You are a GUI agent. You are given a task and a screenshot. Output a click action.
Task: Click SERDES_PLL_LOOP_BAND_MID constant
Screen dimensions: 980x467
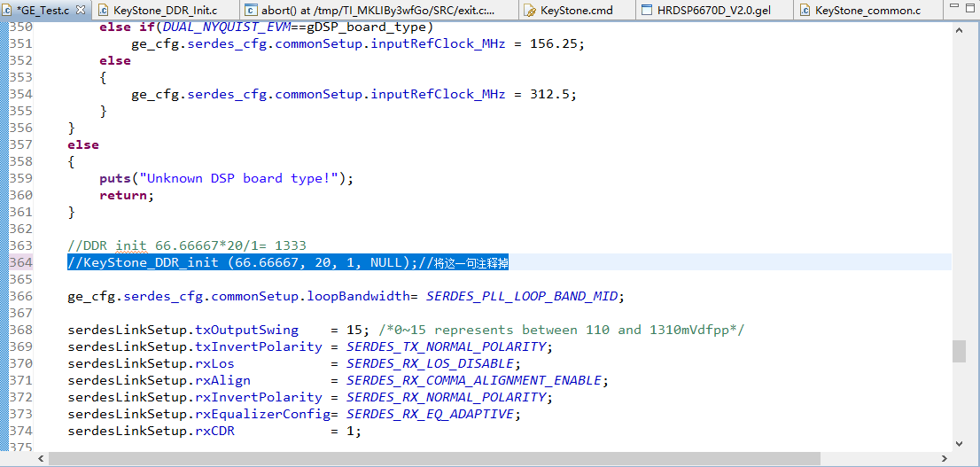(523, 296)
